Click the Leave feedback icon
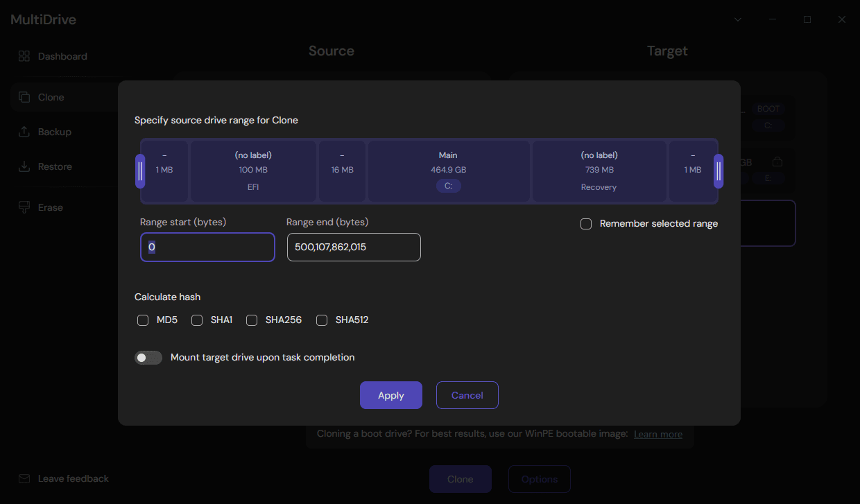The width and height of the screenshot is (860, 504). (x=24, y=478)
